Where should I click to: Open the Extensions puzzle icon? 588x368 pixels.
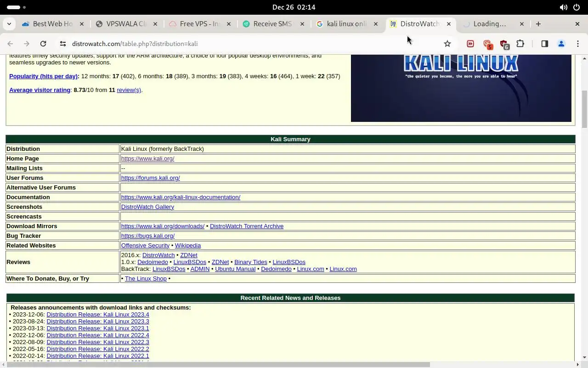click(x=520, y=44)
